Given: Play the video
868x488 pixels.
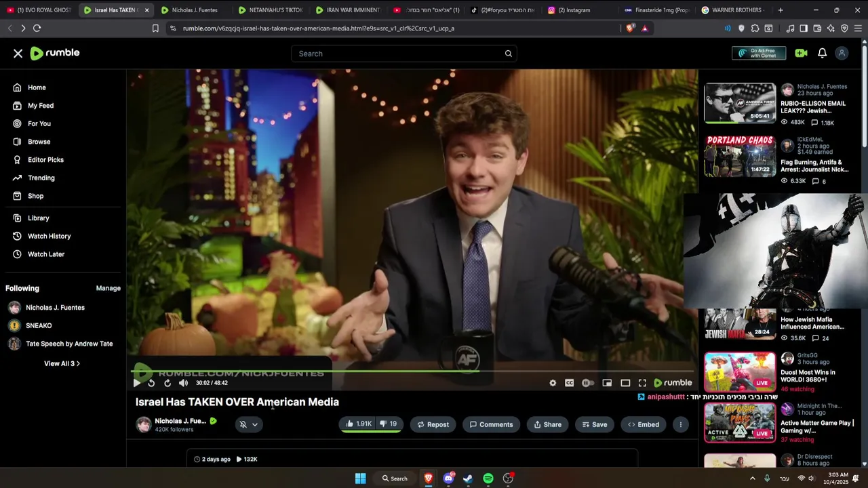Looking at the screenshot, I should [x=137, y=383].
